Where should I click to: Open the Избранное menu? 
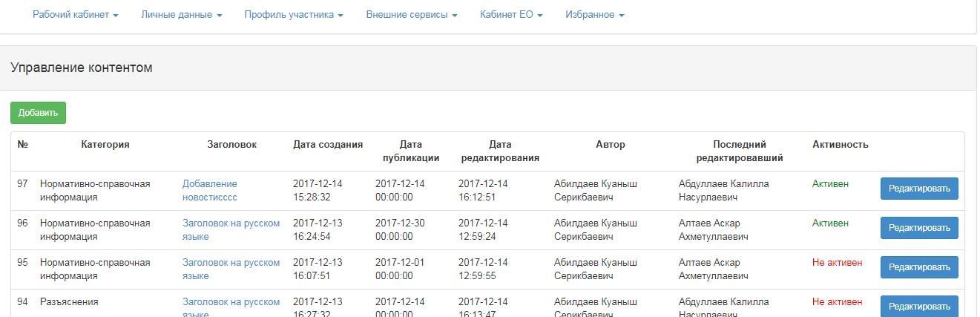coord(594,15)
